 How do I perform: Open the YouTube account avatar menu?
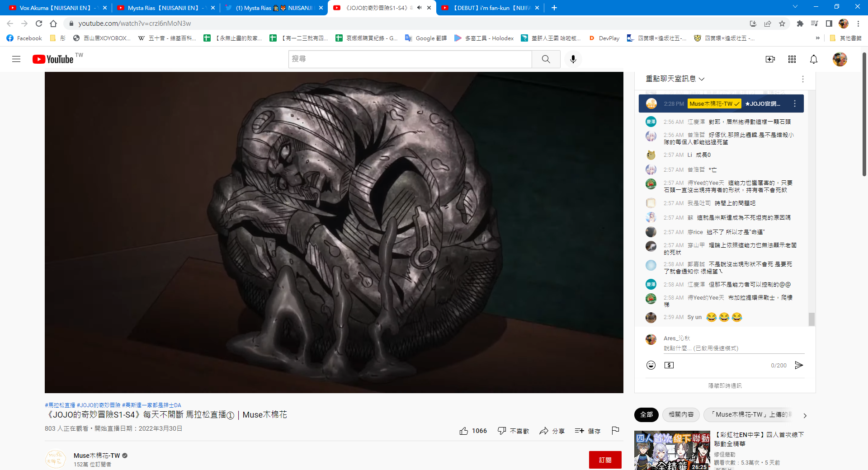tap(840, 59)
